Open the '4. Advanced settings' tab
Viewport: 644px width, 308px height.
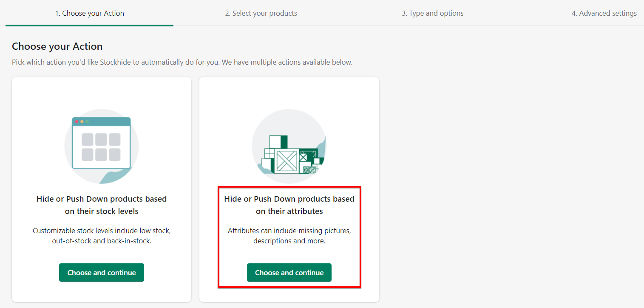pos(604,13)
